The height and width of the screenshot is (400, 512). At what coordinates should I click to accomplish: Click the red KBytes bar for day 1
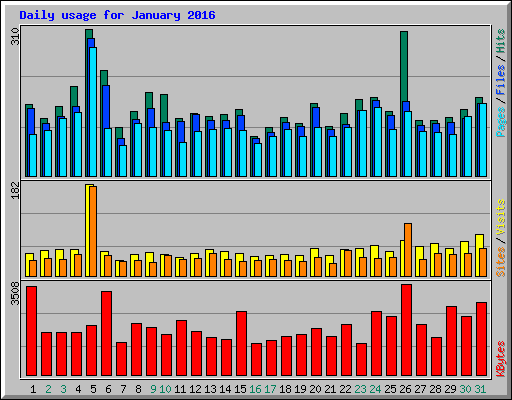tap(31, 331)
